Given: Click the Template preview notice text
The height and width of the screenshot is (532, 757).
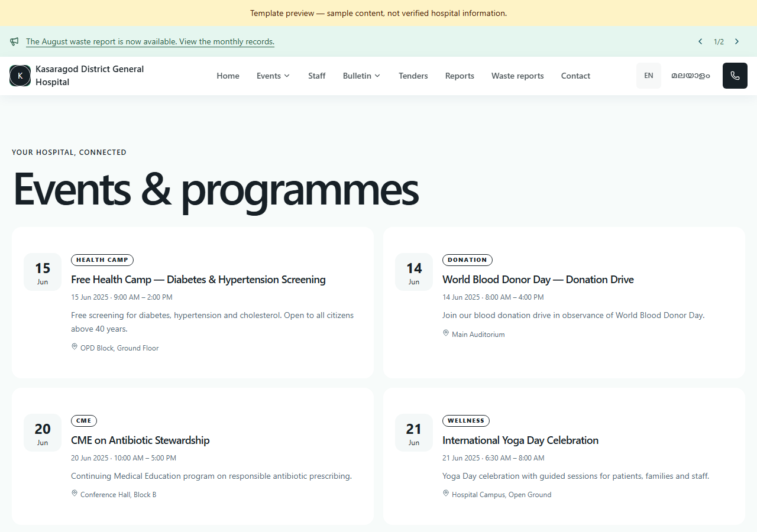Looking at the screenshot, I should [378, 13].
